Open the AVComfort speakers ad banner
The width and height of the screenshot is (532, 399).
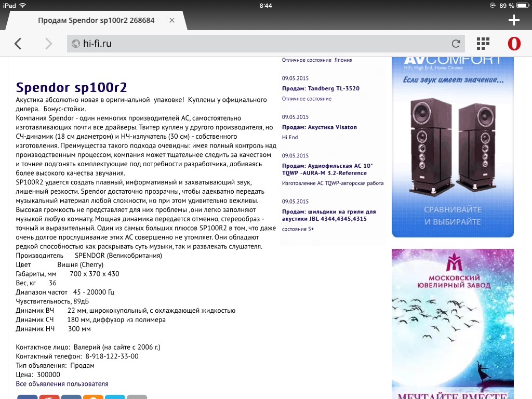453,147
